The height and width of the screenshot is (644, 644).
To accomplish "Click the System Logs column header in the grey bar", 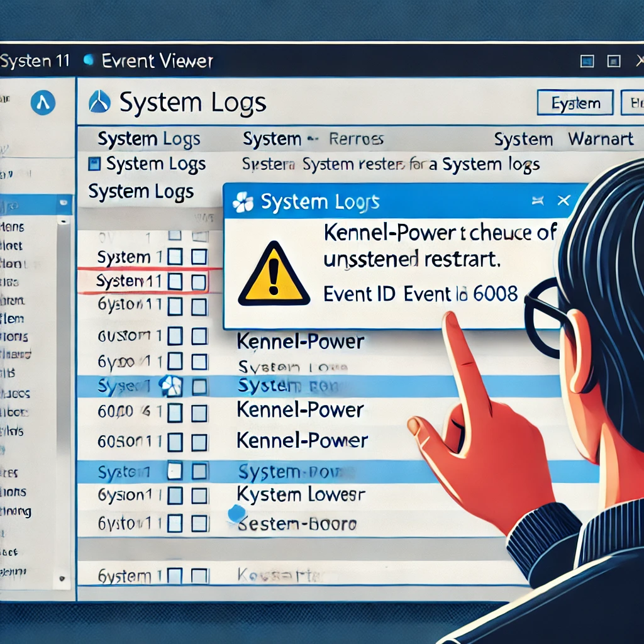I will (148, 140).
